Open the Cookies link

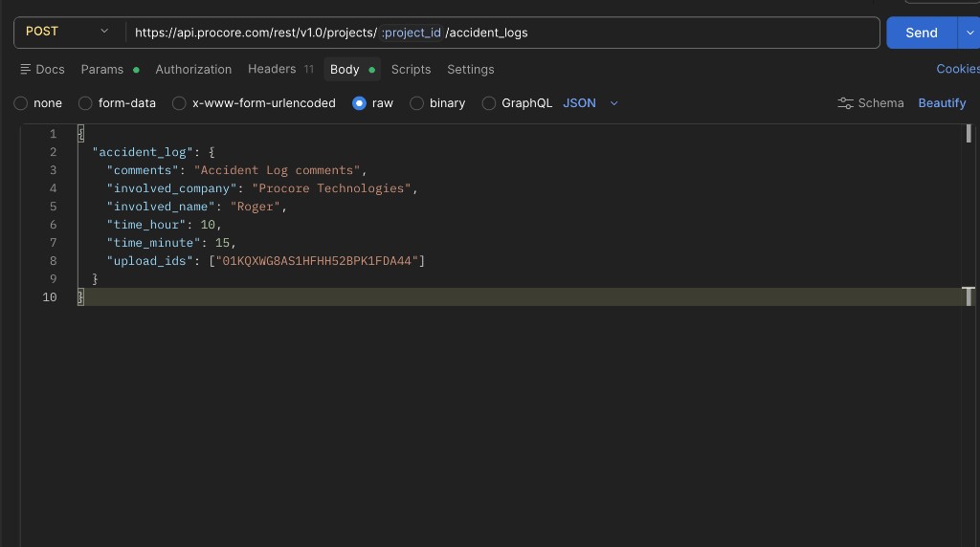coord(957,69)
